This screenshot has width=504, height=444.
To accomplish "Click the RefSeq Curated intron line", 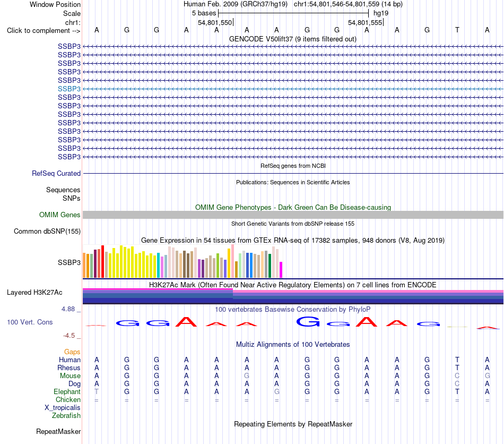I will (293, 174).
